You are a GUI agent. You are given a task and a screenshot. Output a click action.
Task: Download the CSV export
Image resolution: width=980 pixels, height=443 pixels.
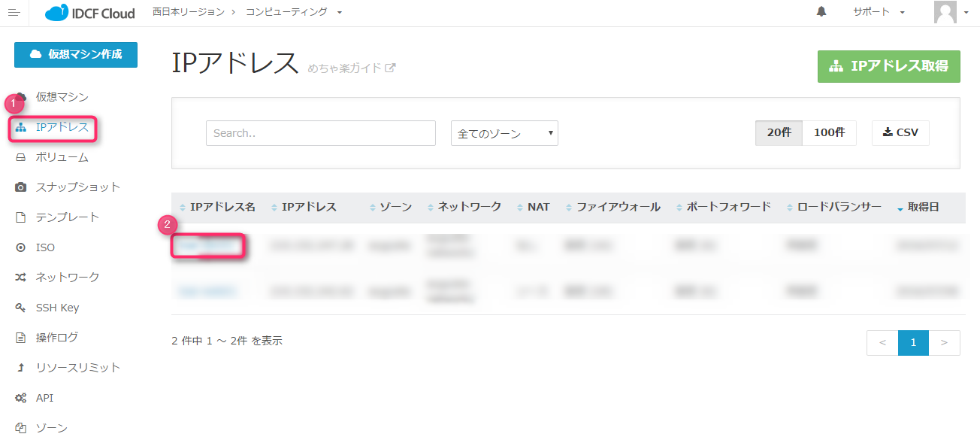tap(900, 132)
